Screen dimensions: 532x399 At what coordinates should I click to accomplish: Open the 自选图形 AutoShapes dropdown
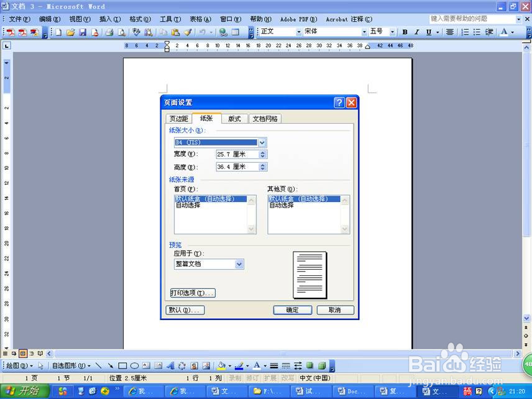(71, 365)
